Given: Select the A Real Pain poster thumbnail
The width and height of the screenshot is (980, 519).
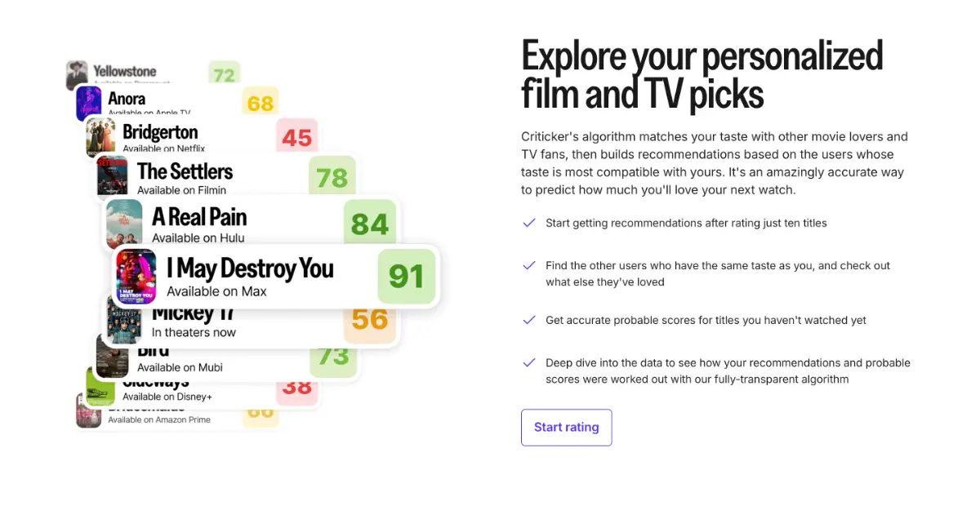Looking at the screenshot, I should [x=124, y=222].
